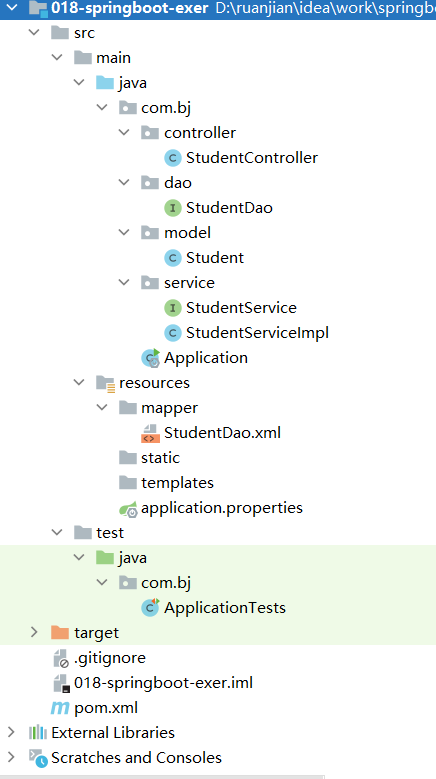Click the .gitignore file icon

(61, 658)
